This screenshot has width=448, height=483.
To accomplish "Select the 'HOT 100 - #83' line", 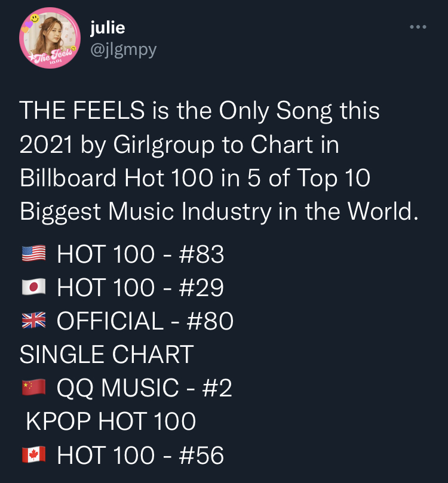I will 140,254.
